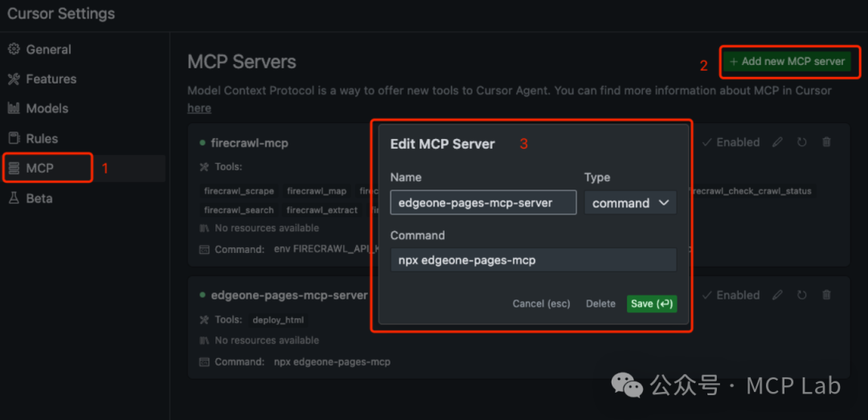Click the Features tools icon
The width and height of the screenshot is (868, 420).
point(14,80)
